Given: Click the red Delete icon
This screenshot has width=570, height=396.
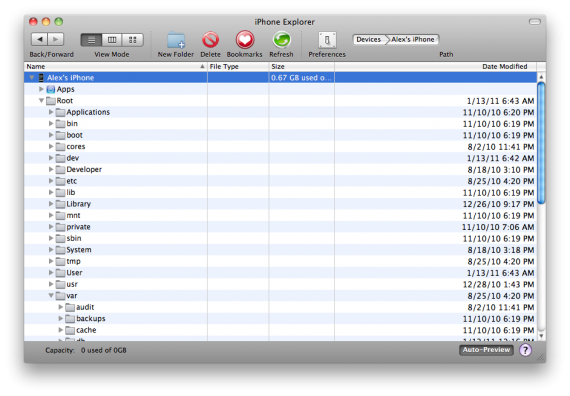Looking at the screenshot, I should (210, 40).
